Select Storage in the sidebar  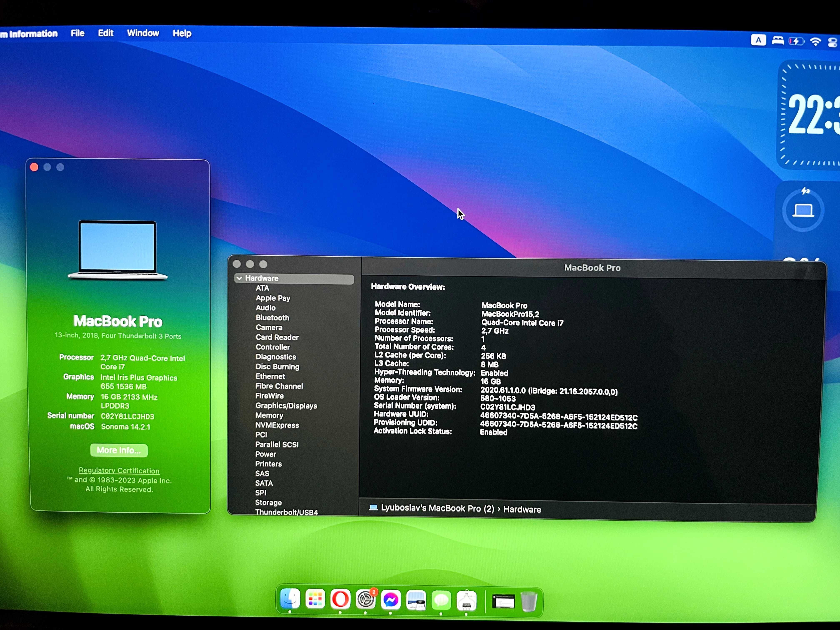pyautogui.click(x=269, y=503)
